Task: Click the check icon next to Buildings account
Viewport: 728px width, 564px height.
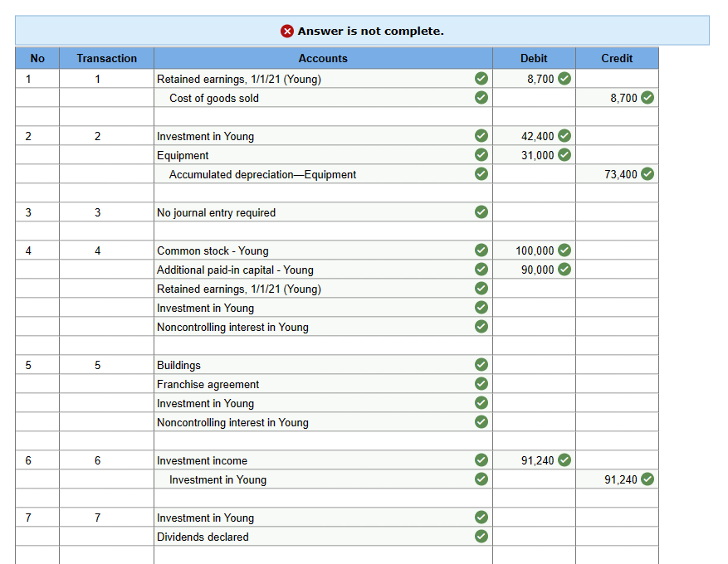Action: click(481, 365)
